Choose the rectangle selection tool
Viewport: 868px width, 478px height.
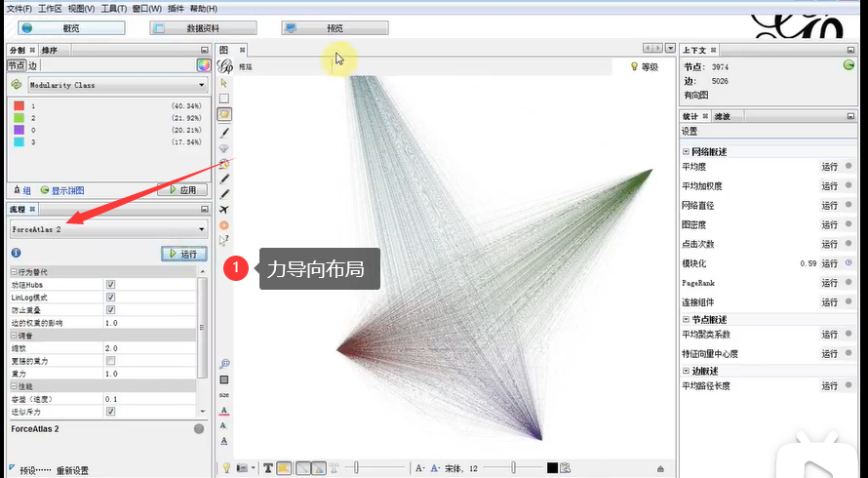click(223, 99)
